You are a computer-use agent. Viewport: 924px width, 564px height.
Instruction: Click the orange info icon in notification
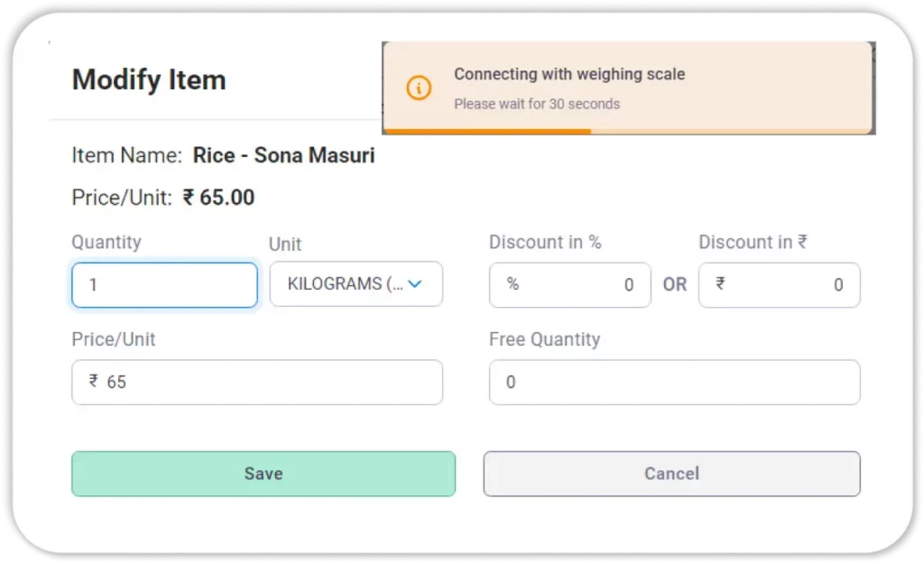(x=419, y=88)
